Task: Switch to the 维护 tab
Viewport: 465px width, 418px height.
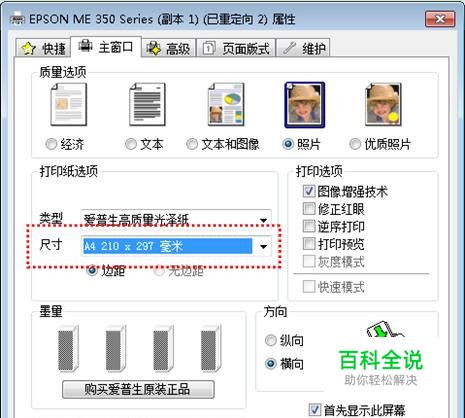Action: coord(303,49)
